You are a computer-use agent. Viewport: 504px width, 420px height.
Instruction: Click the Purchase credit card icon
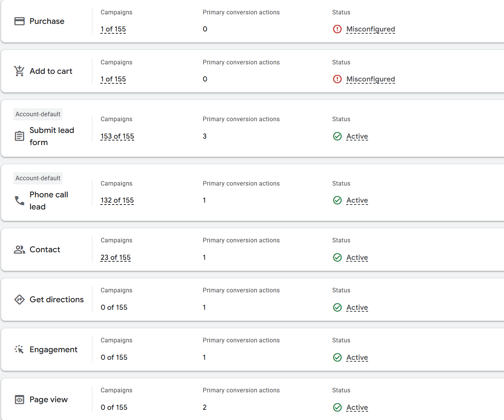pos(19,21)
